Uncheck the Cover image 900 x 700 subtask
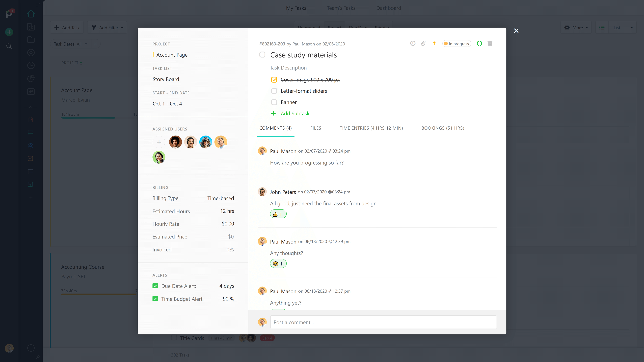 click(x=274, y=80)
